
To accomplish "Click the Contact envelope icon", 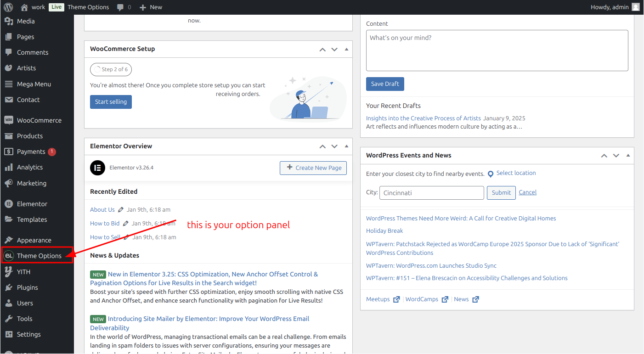I will point(8,100).
